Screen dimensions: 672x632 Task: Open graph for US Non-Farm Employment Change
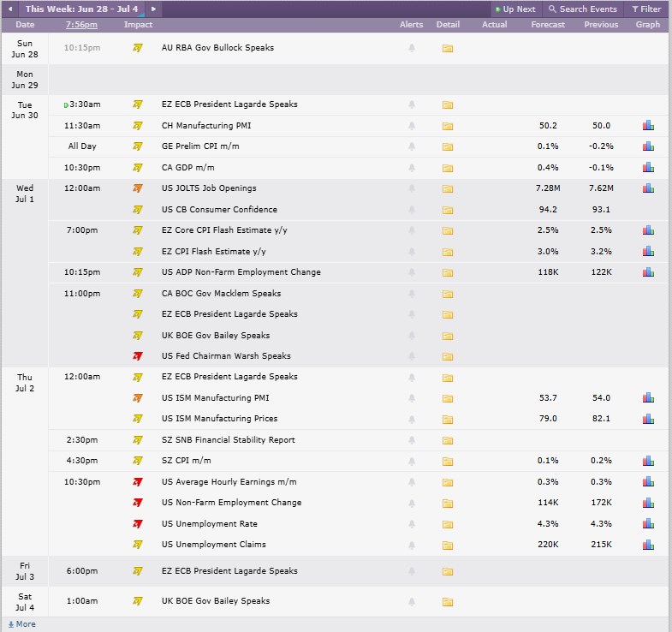click(648, 502)
